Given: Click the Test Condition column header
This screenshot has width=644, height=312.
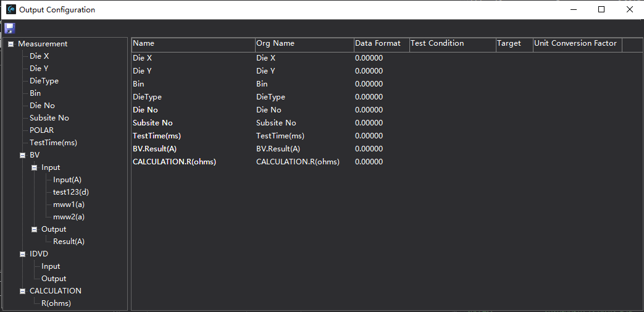Looking at the screenshot, I should point(437,44).
